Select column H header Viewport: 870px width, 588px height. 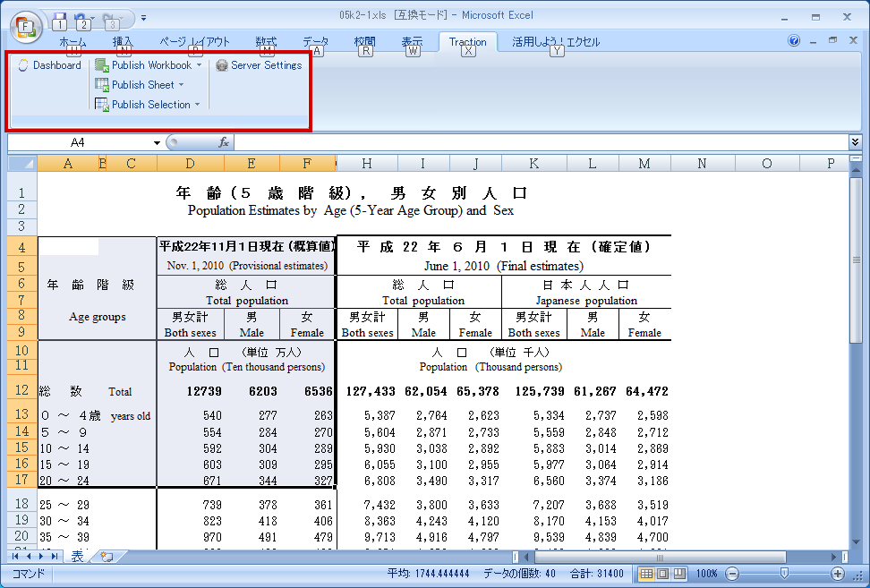[x=367, y=163]
